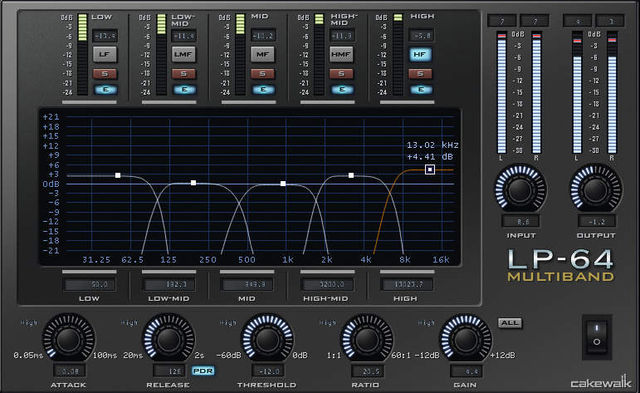640x393 pixels.
Task: Click the HIGH band gain value field
Action: [421, 36]
